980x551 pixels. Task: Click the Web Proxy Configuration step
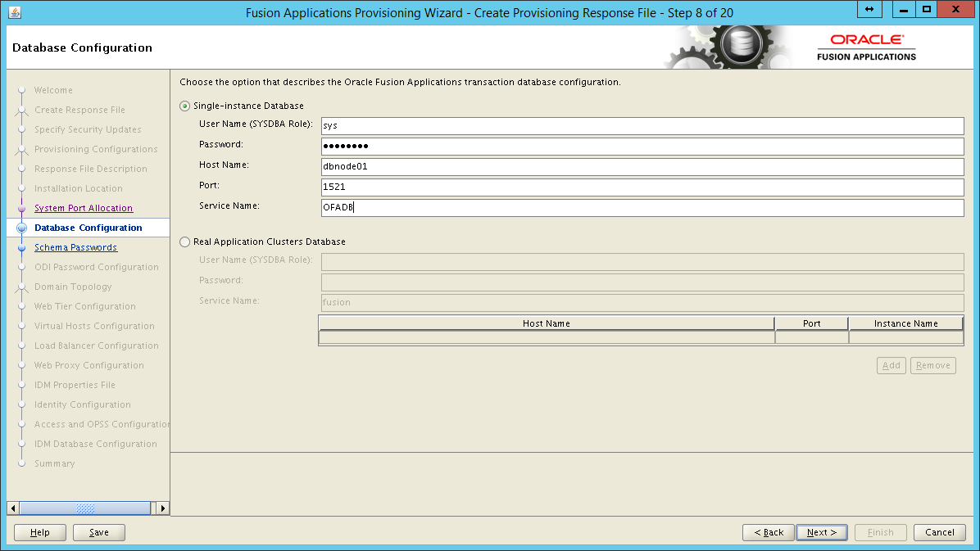88,365
